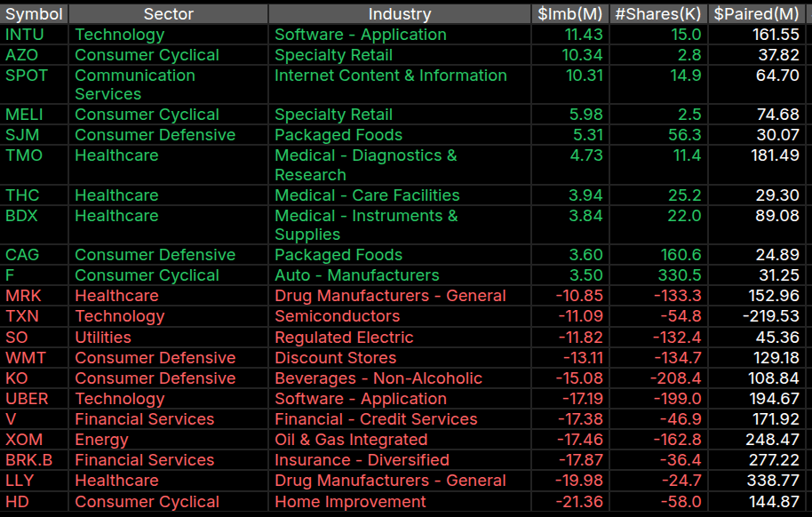812x517 pixels.
Task: Click the 11.43 imbalance value
Action: tap(584, 35)
